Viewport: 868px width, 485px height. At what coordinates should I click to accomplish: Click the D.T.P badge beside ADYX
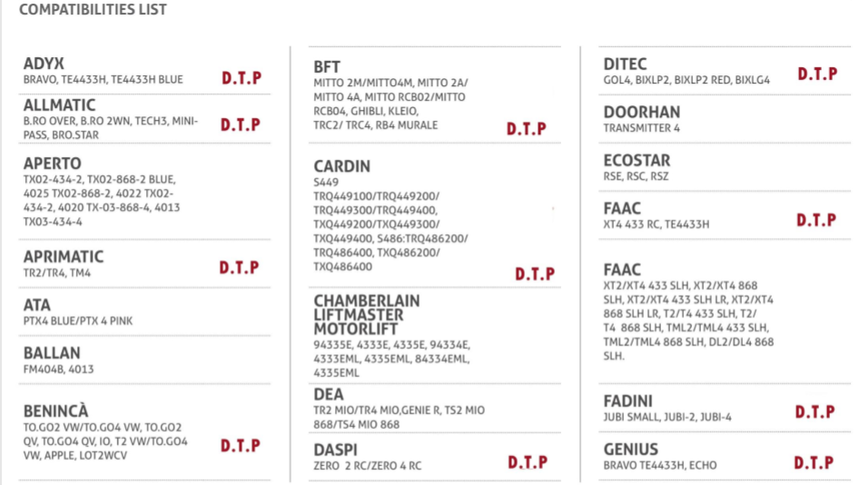point(242,78)
